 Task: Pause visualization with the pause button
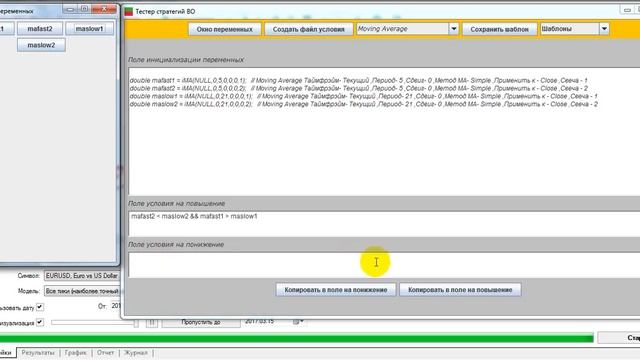pos(151,322)
